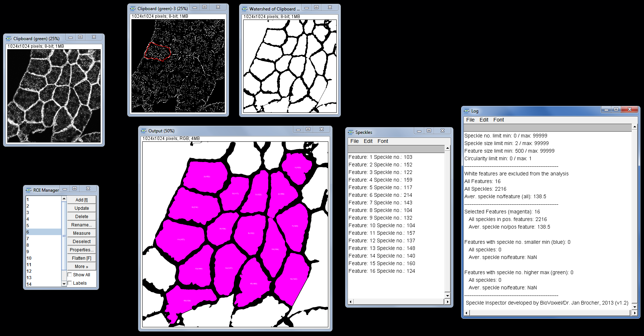Open the File menu in the Log window
Viewport: 644px width, 336px height.
470,120
